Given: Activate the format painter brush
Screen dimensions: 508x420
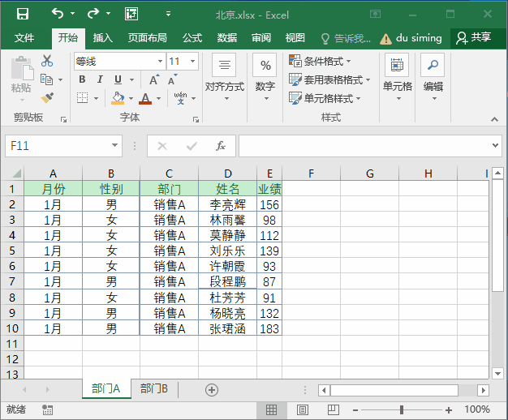Looking at the screenshot, I should (47, 98).
